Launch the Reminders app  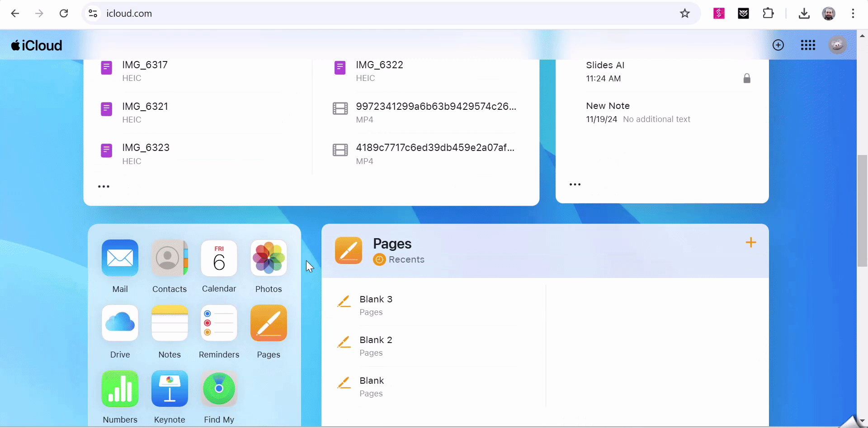click(219, 323)
